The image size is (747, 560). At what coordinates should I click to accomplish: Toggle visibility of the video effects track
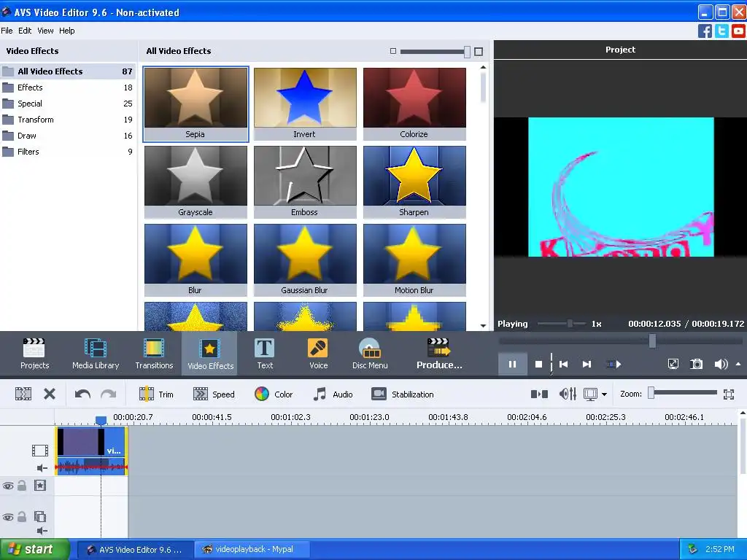pos(8,486)
